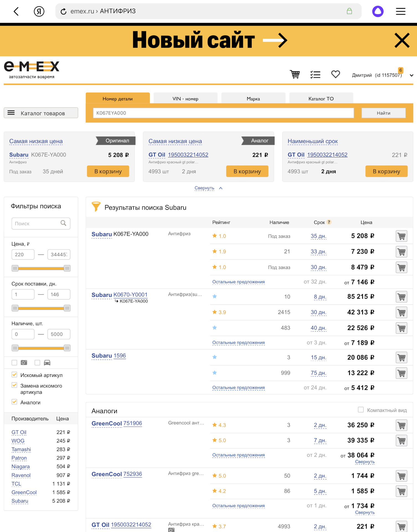Switch to the VIN - номер tab
This screenshot has height=532, width=417.
click(185, 99)
